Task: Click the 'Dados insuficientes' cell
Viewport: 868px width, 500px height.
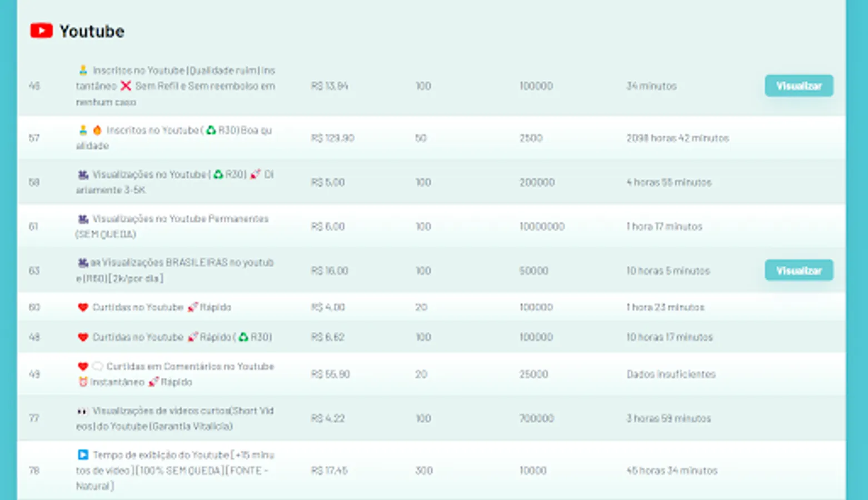Action: [x=671, y=374]
